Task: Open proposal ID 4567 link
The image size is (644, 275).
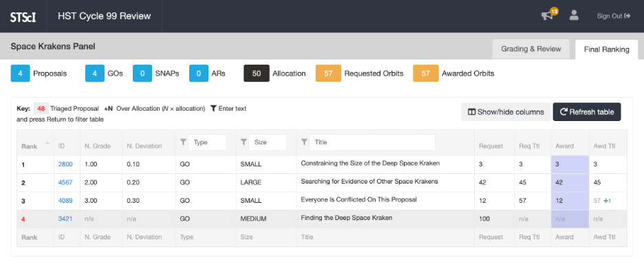Action: click(x=65, y=182)
